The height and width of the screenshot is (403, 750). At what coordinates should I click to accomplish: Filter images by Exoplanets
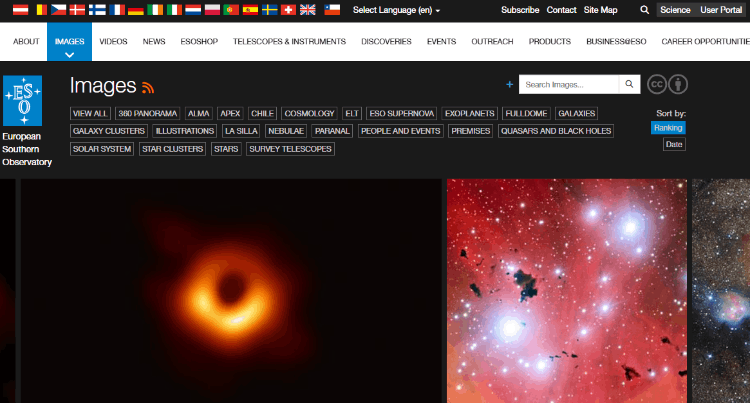click(470, 113)
